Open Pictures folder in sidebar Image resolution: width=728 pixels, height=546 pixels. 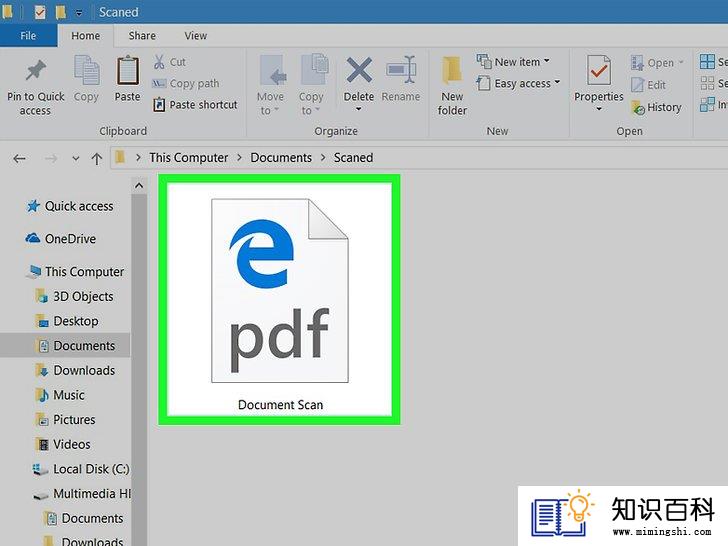point(65,420)
